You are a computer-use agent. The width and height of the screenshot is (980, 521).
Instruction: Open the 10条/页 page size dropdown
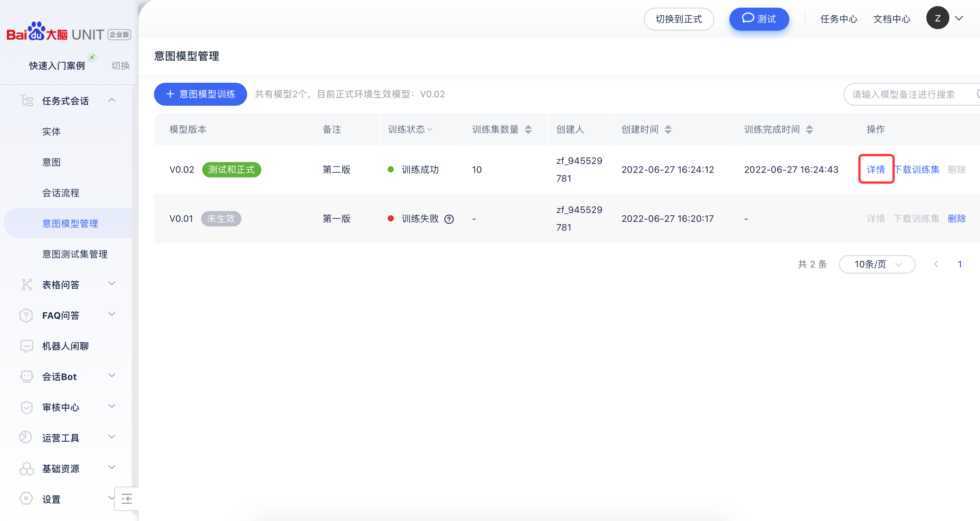(877, 264)
